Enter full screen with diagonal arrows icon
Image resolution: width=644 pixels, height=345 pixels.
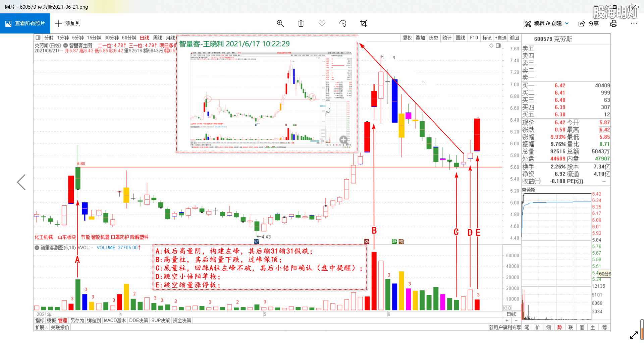pyautogui.click(x=634, y=335)
